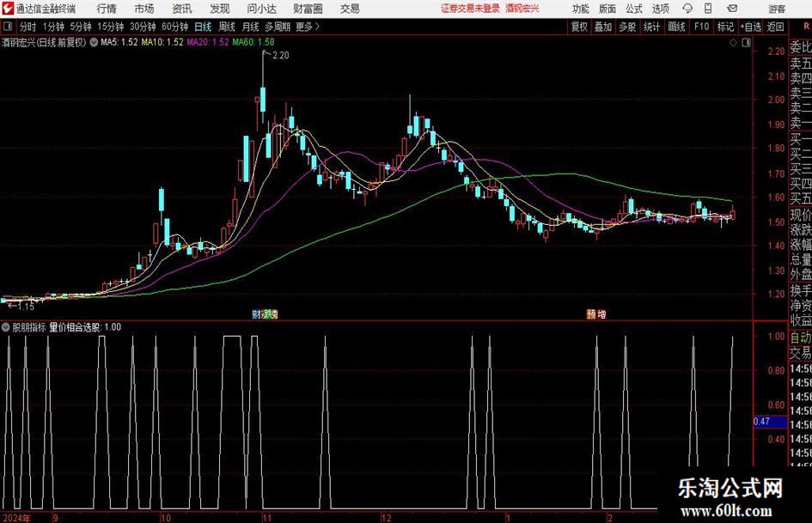Click the 证券交易未登录 login link
Image resolution: width=812 pixels, height=523 pixels.
pos(470,9)
